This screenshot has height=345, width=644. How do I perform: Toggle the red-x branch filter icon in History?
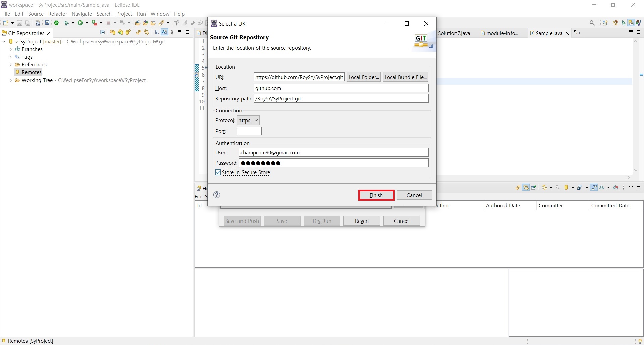click(615, 188)
